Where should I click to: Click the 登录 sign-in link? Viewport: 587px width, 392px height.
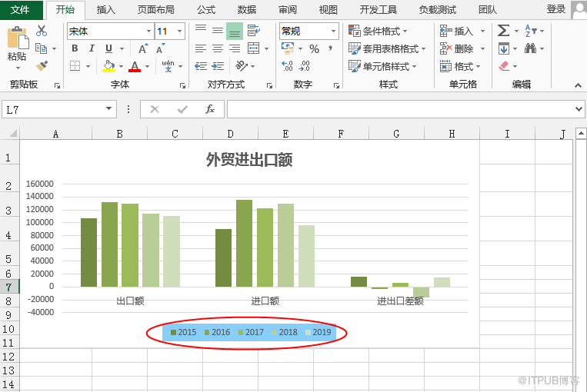pyautogui.click(x=555, y=9)
